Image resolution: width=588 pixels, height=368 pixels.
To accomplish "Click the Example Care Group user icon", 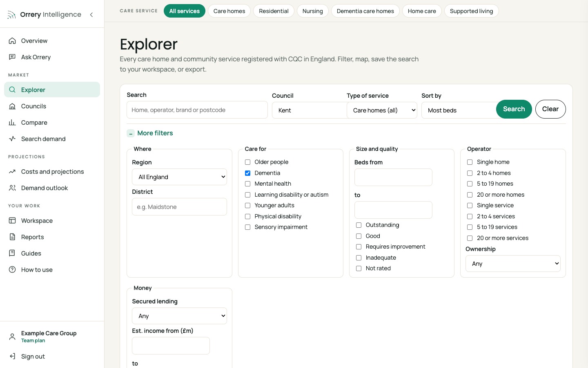I will tap(12, 337).
